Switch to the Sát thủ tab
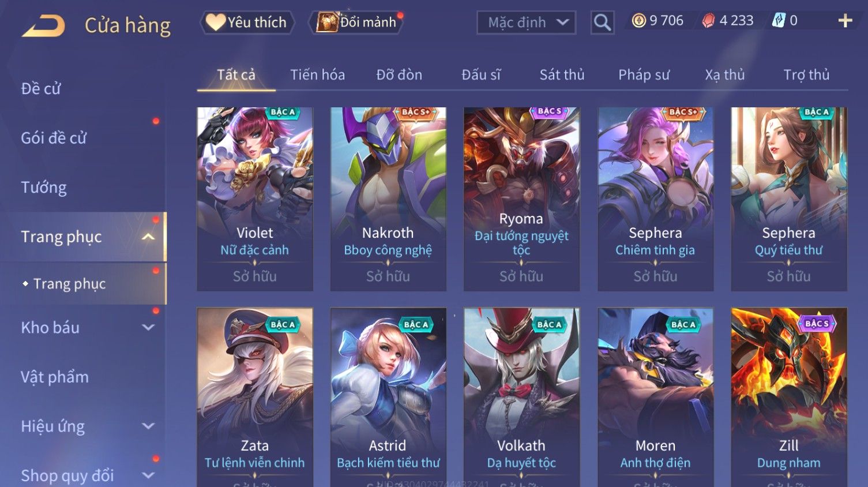 [562, 75]
